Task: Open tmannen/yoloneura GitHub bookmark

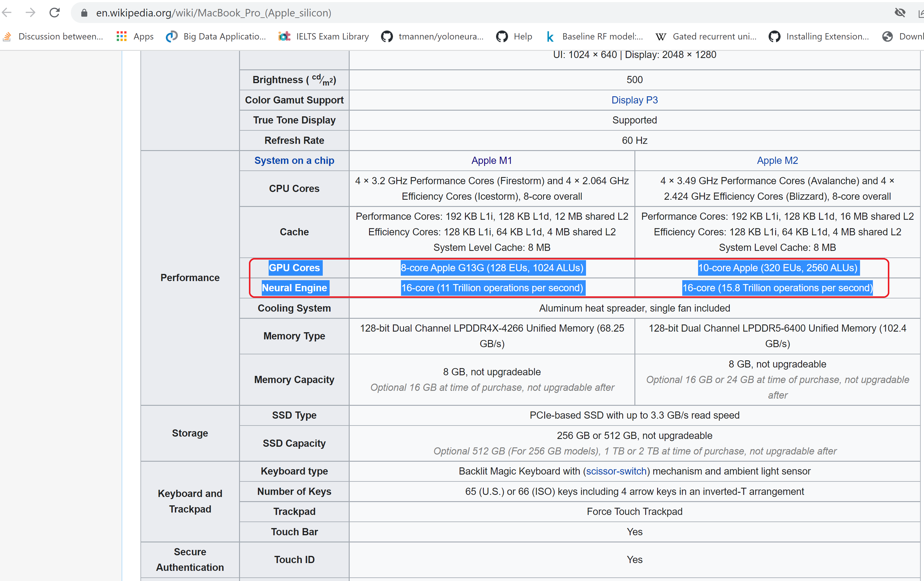Action: (432, 36)
